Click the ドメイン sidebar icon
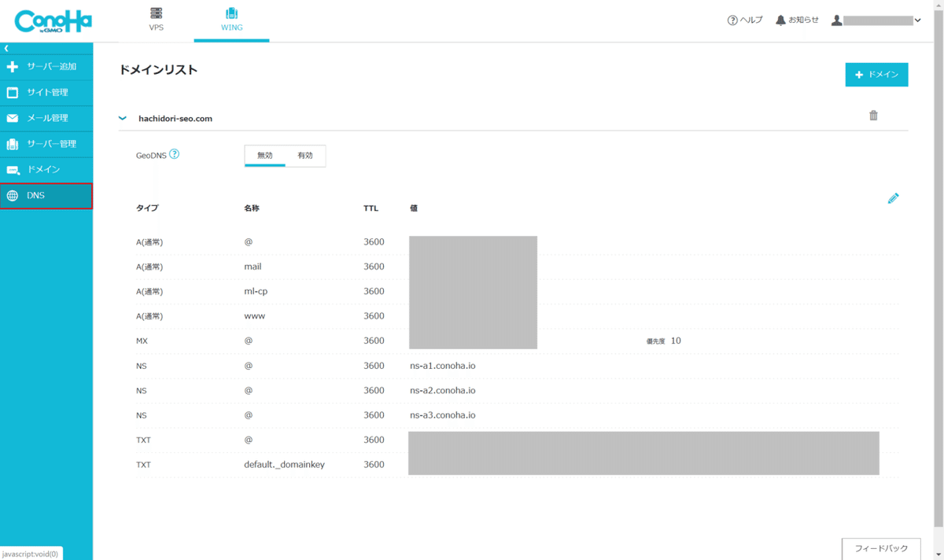Screen dimensions: 944x560 [13, 170]
